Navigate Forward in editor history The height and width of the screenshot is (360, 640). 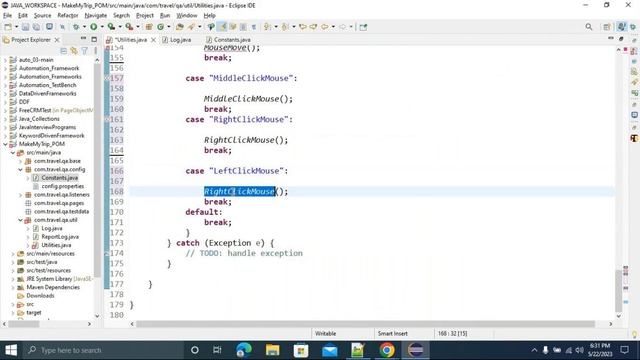342,27
